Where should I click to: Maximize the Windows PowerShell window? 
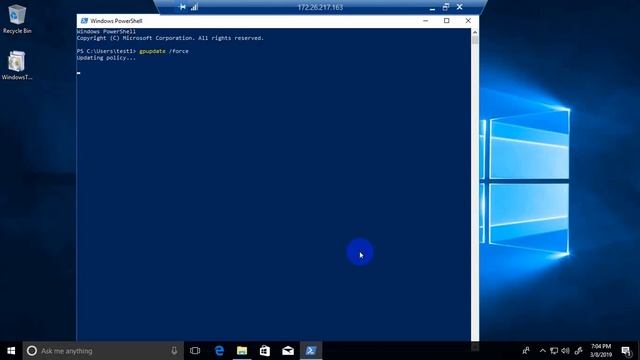tap(447, 21)
